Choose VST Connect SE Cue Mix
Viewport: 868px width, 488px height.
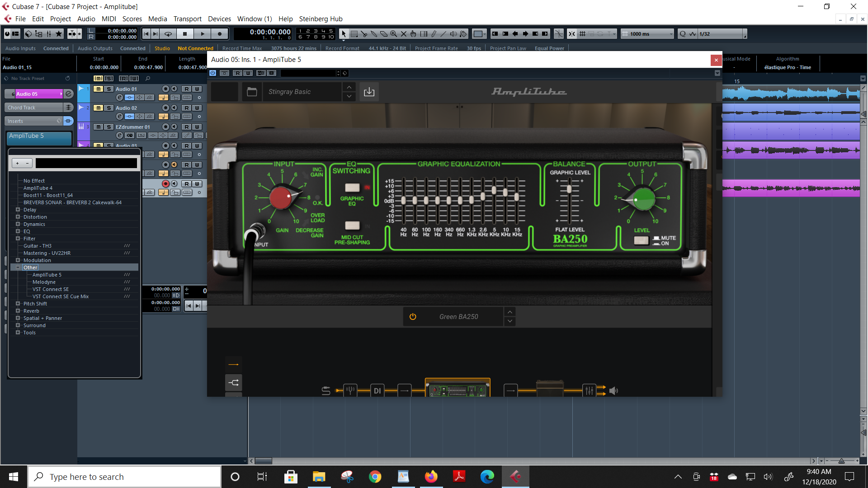[61, 296]
